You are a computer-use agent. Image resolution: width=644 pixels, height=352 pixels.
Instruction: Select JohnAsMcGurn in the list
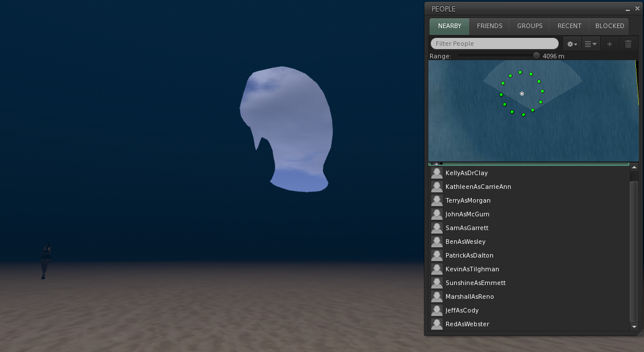pos(530,214)
